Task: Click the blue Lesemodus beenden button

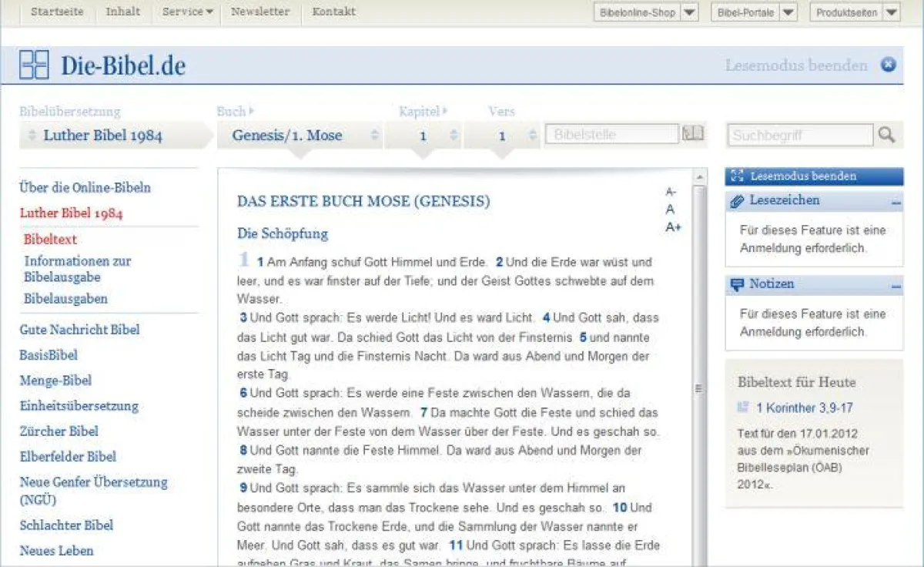Action: coord(814,176)
